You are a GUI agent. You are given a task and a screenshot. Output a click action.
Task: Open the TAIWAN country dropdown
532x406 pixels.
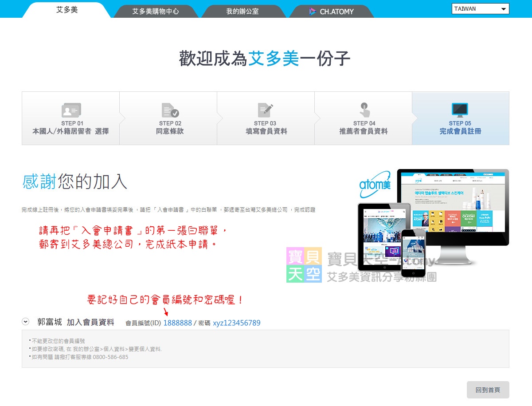click(481, 9)
